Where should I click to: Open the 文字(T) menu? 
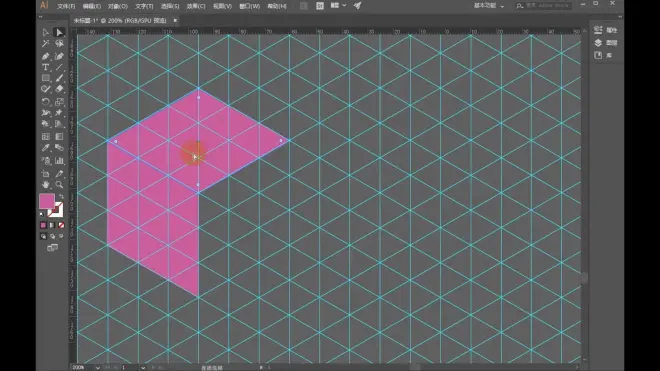(144, 6)
